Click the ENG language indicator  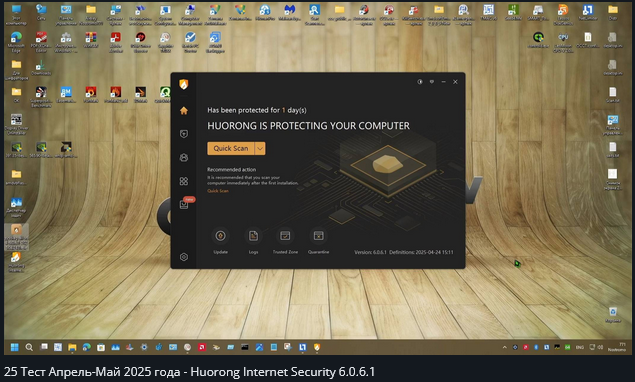(580, 347)
